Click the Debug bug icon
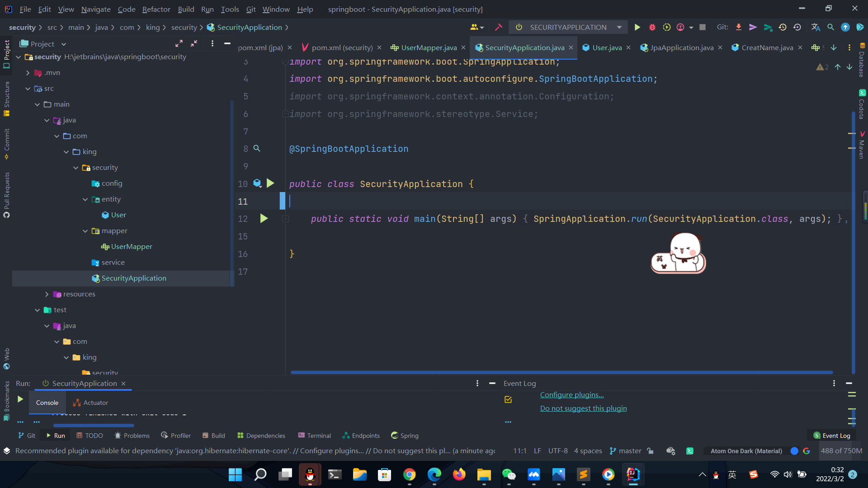 click(652, 27)
